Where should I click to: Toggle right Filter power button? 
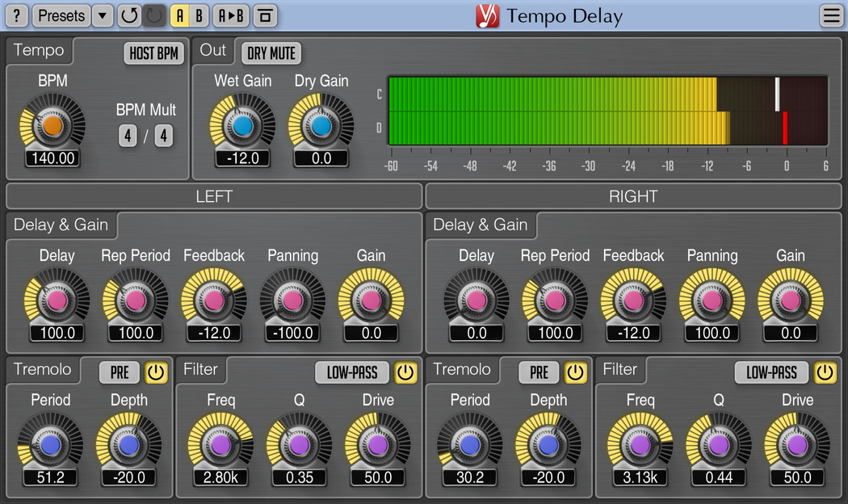coord(825,372)
